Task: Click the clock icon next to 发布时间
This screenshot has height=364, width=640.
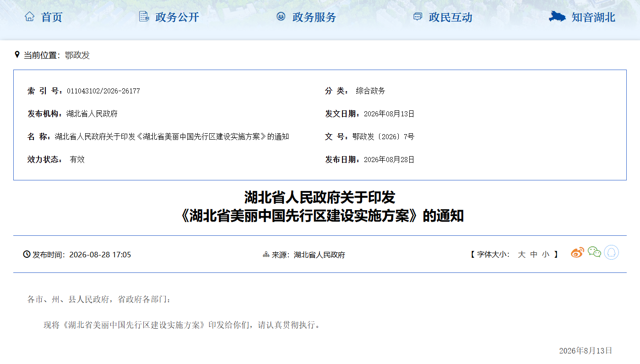Action: click(27, 254)
